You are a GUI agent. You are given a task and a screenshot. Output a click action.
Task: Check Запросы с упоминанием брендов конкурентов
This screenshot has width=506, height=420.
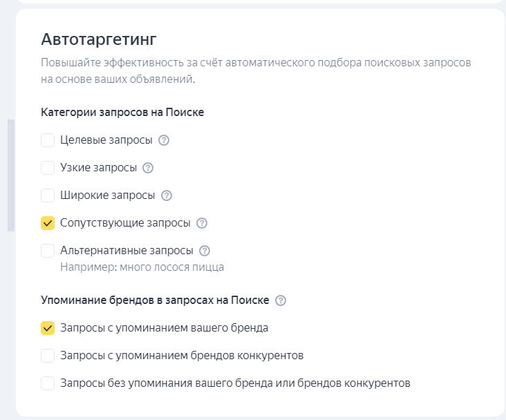(48, 356)
